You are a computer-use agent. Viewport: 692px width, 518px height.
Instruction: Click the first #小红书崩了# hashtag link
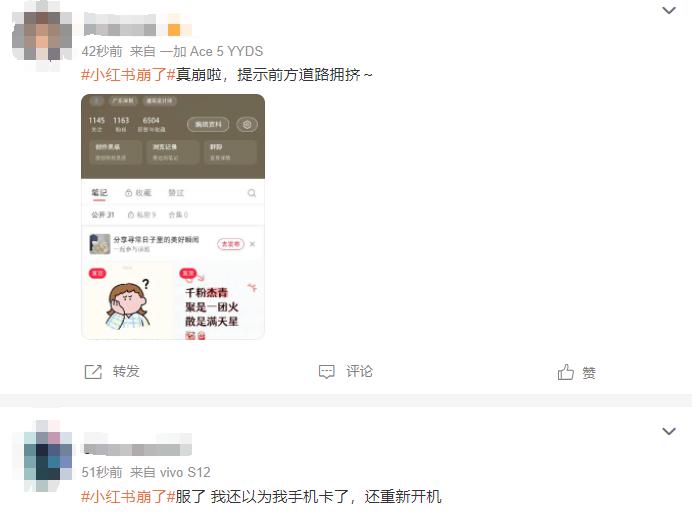[128, 75]
